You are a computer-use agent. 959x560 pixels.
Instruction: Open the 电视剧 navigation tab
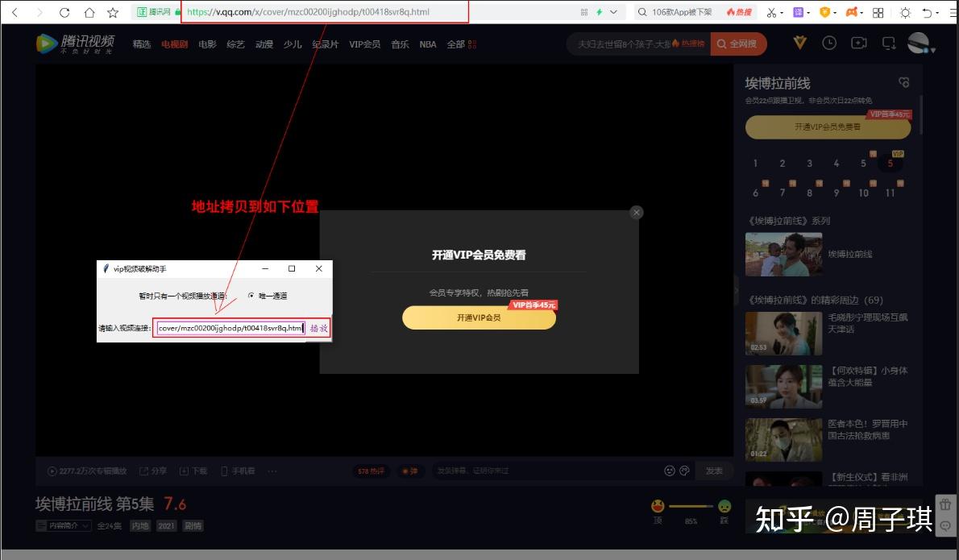click(x=174, y=44)
